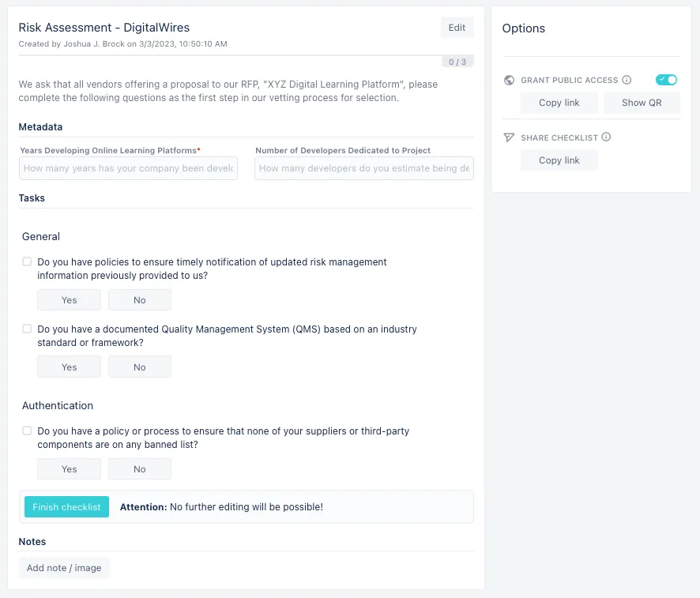
Task: Check off the banned suppliers list task
Action: (27, 431)
